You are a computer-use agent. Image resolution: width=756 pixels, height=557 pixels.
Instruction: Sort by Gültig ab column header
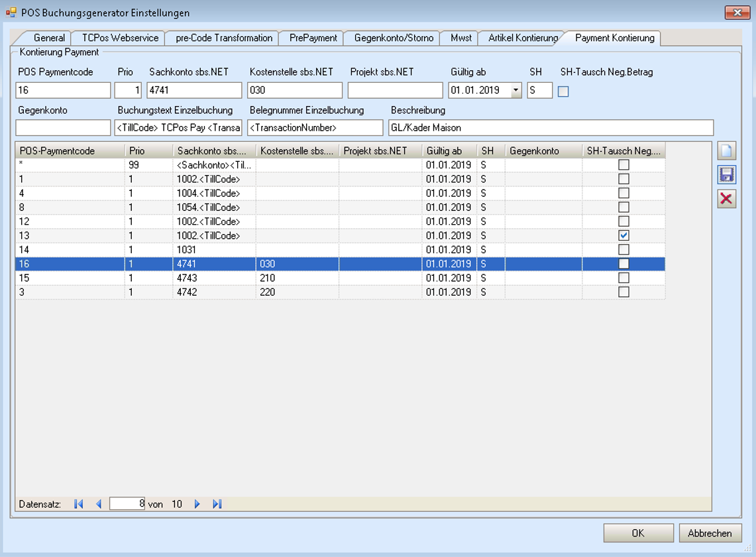449,151
